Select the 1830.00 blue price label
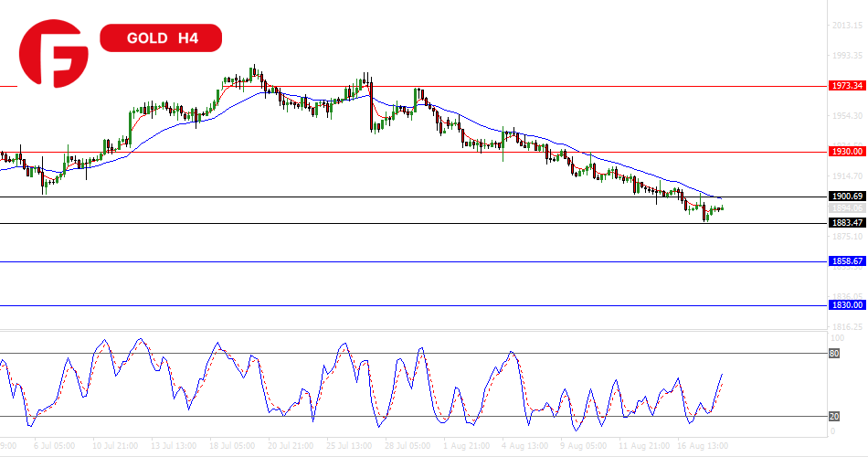This screenshot has height=457, width=868. 847,305
